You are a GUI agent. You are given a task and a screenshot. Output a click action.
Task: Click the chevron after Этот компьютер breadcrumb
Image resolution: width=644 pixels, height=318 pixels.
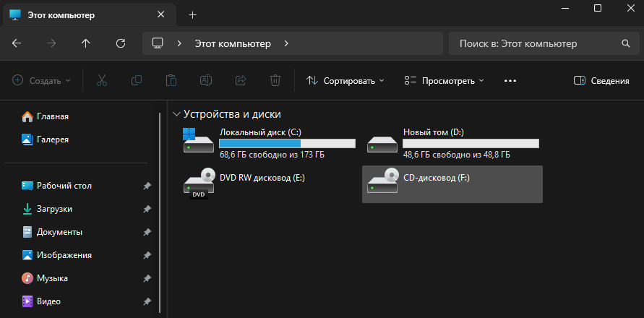[286, 43]
